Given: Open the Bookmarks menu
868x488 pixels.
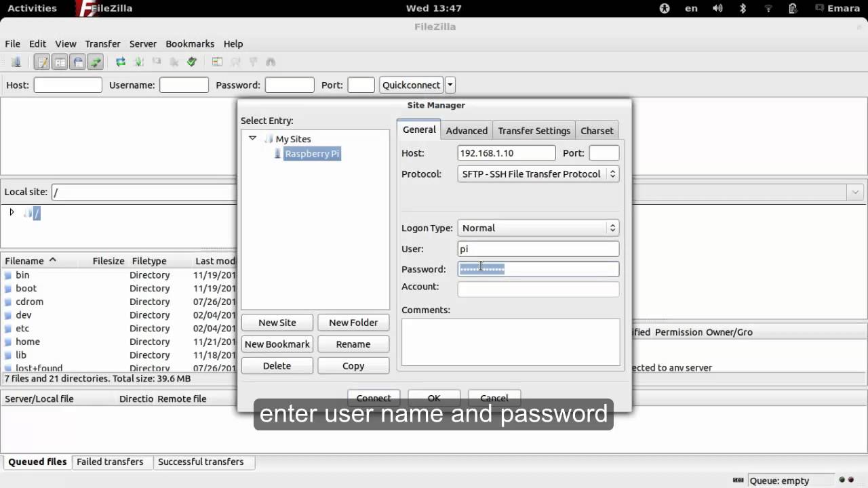Looking at the screenshot, I should 190,43.
